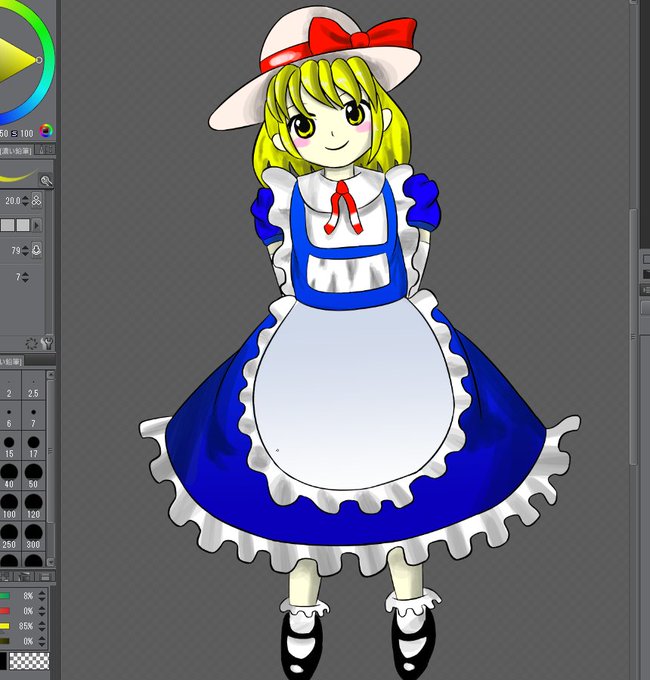This screenshot has width=650, height=680.
Task: Click the canvas vertical scrollbar
Action: click(634, 337)
